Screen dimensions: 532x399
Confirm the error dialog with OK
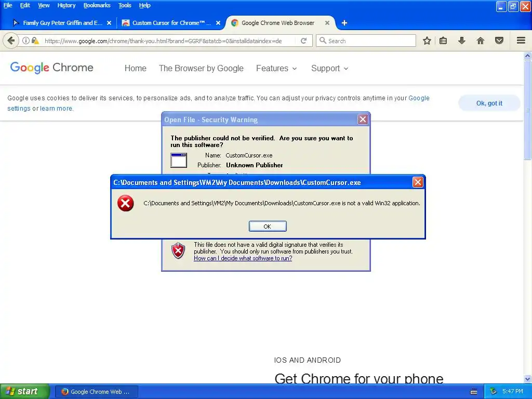[x=268, y=227]
